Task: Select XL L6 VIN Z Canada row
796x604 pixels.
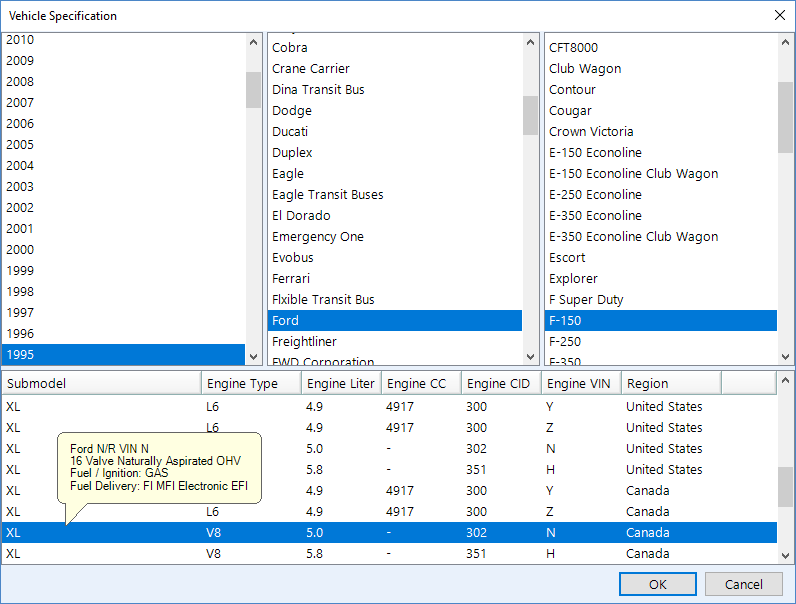Action: [389, 512]
